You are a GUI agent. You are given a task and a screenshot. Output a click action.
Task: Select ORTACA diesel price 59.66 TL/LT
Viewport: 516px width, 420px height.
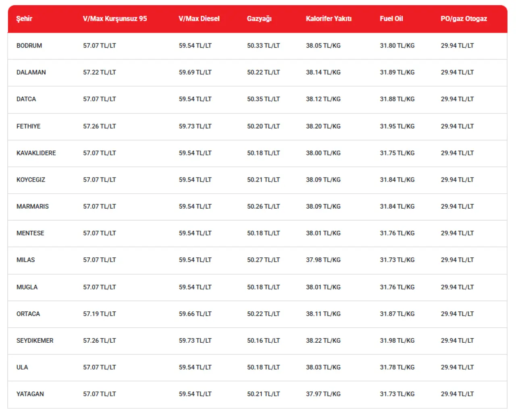tap(195, 314)
